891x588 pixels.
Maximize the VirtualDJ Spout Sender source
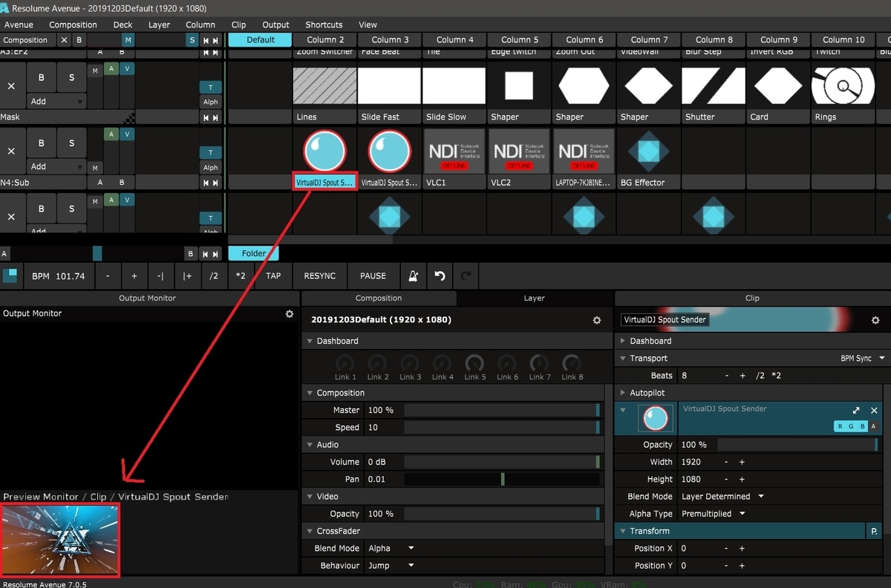[x=856, y=411]
